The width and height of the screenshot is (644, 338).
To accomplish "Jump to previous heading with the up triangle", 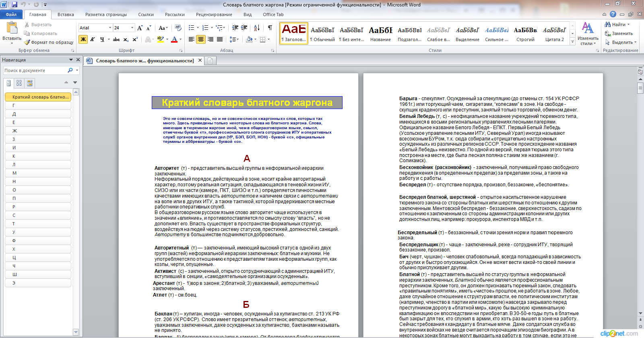I will [x=66, y=82].
